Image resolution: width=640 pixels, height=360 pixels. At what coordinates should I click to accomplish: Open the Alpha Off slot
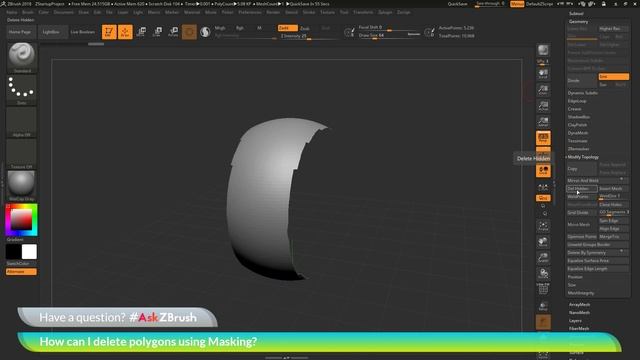[x=22, y=122]
